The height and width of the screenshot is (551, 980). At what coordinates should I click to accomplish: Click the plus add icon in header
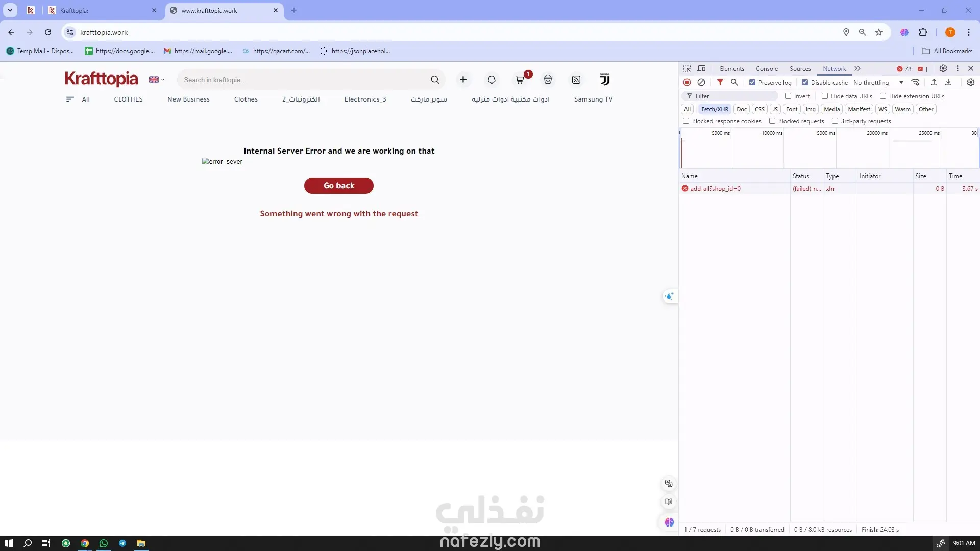point(463,80)
